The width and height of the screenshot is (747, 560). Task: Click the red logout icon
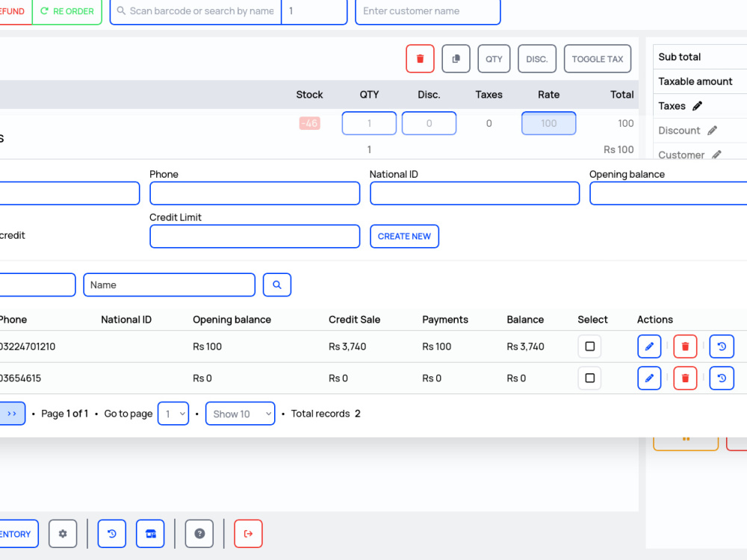[x=248, y=534]
